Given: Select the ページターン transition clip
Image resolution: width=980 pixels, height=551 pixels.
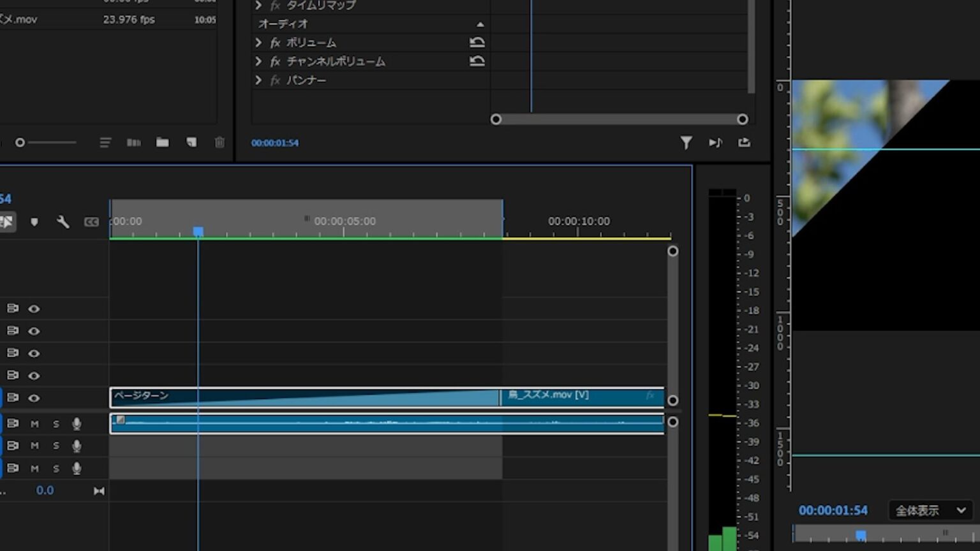Looking at the screenshot, I should tap(304, 397).
